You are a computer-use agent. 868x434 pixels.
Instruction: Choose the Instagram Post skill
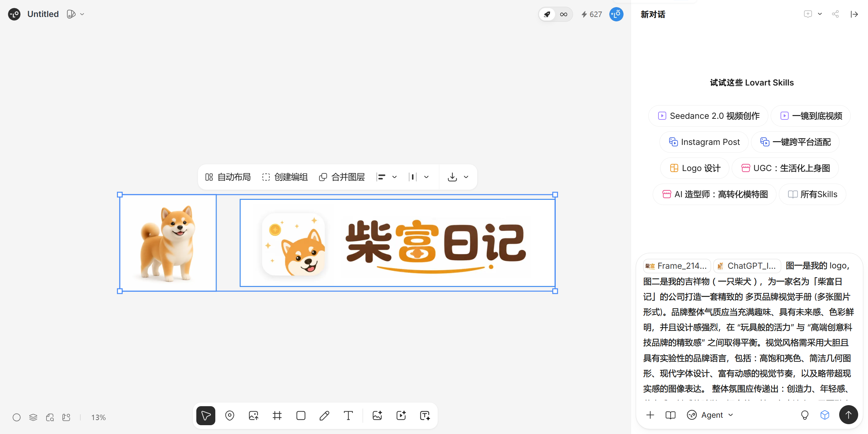tap(704, 142)
